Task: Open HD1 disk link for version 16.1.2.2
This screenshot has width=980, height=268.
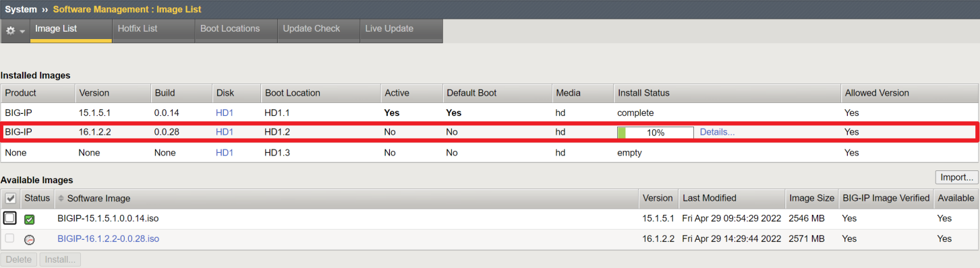Action: click(225, 132)
